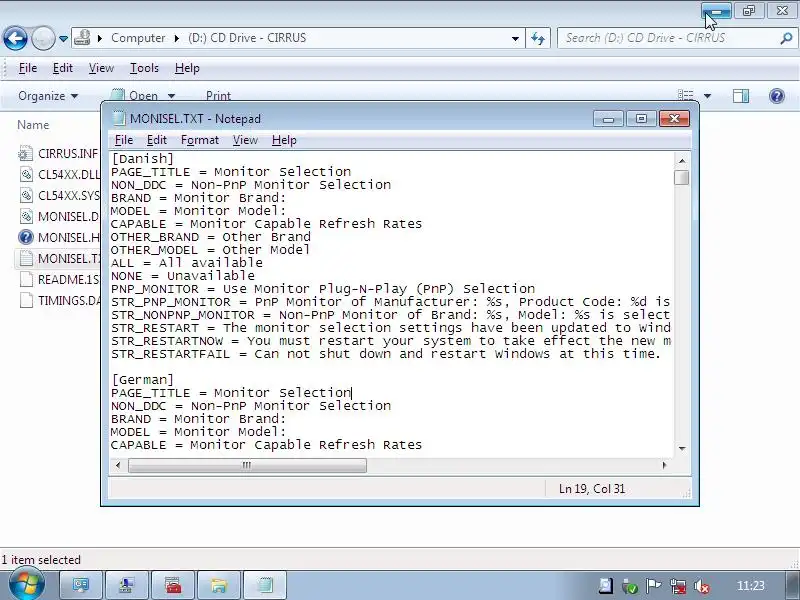The image size is (800, 600).
Task: Click Notepad vertical scrollbar down arrow
Action: 682,448
